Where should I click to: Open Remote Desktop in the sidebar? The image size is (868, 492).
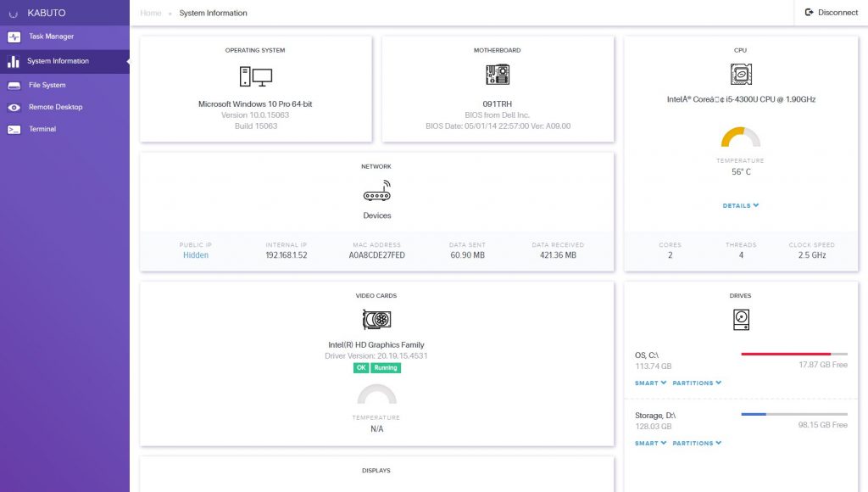[64, 108]
